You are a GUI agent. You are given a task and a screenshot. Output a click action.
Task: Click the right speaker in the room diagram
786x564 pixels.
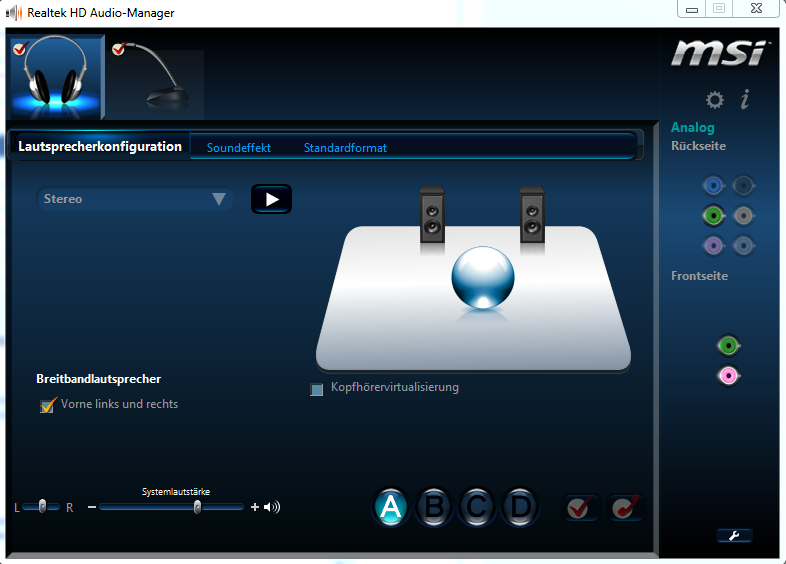click(x=532, y=214)
